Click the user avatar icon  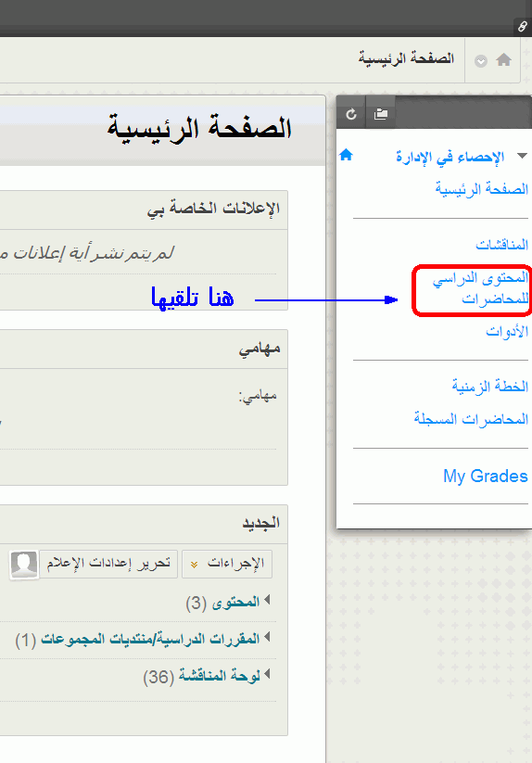tap(24, 565)
